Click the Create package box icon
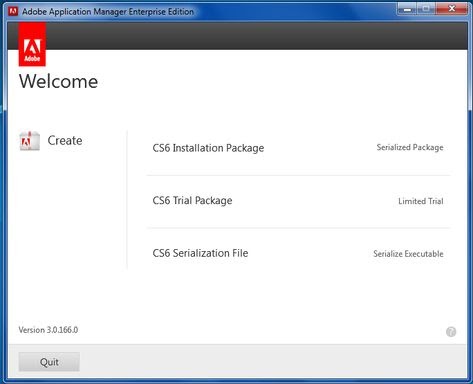This screenshot has height=384, width=473. [30, 141]
